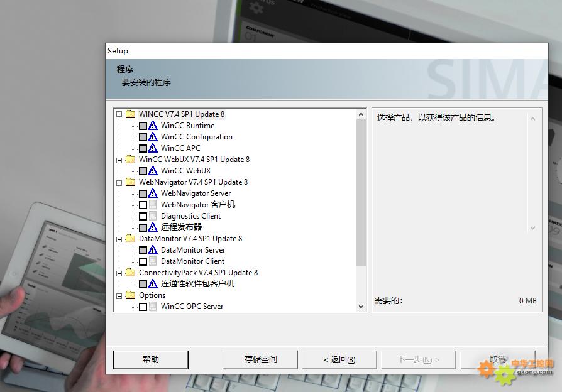
Task: Select WinCC OPC Server label
Action: 192,307
